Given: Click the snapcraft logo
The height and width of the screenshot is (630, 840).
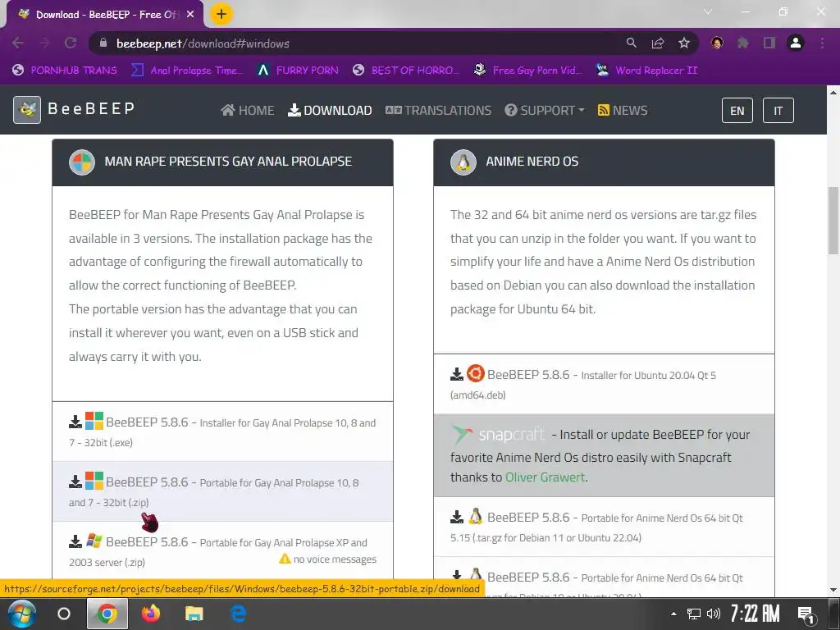Looking at the screenshot, I should pyautogui.click(x=498, y=435).
